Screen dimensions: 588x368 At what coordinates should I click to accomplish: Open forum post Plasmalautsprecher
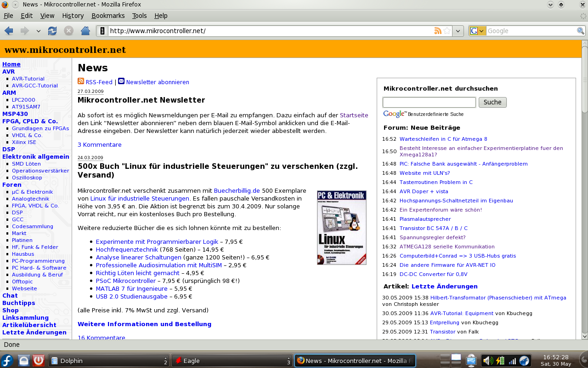point(425,219)
